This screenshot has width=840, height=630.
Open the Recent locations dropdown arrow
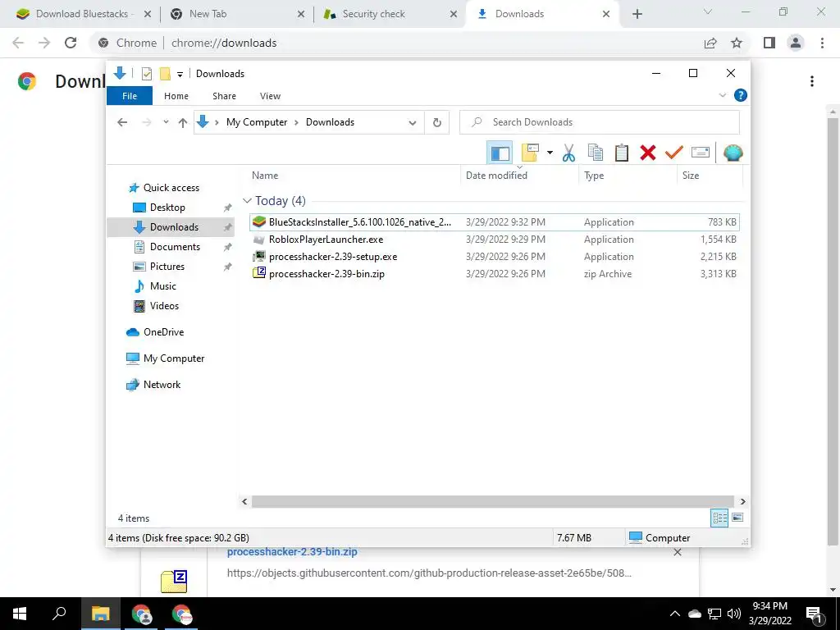coord(166,122)
